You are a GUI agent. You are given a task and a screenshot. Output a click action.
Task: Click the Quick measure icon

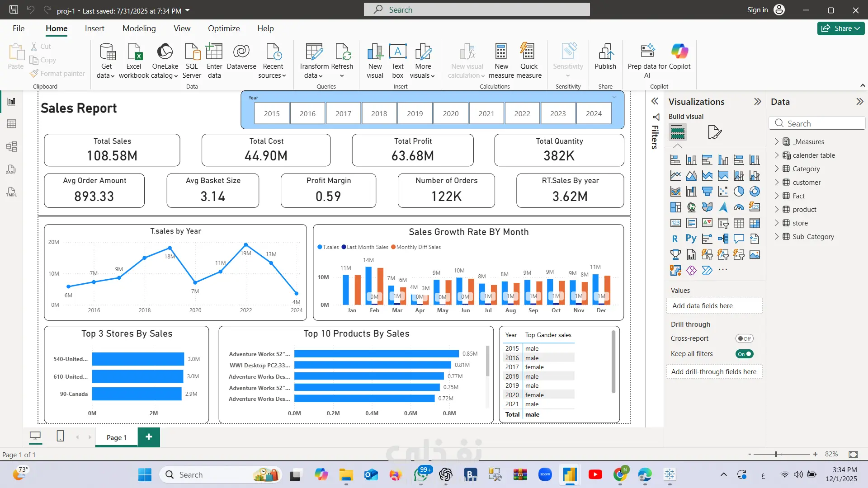point(528,52)
